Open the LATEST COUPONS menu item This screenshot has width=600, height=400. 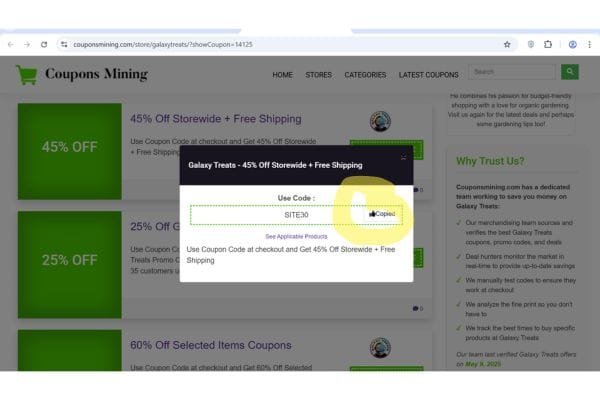coord(429,75)
